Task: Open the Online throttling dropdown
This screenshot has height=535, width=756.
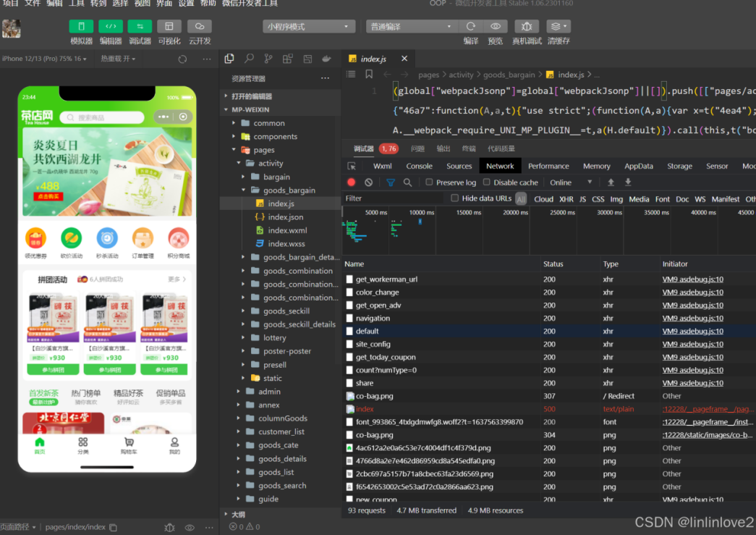Action: [571, 182]
